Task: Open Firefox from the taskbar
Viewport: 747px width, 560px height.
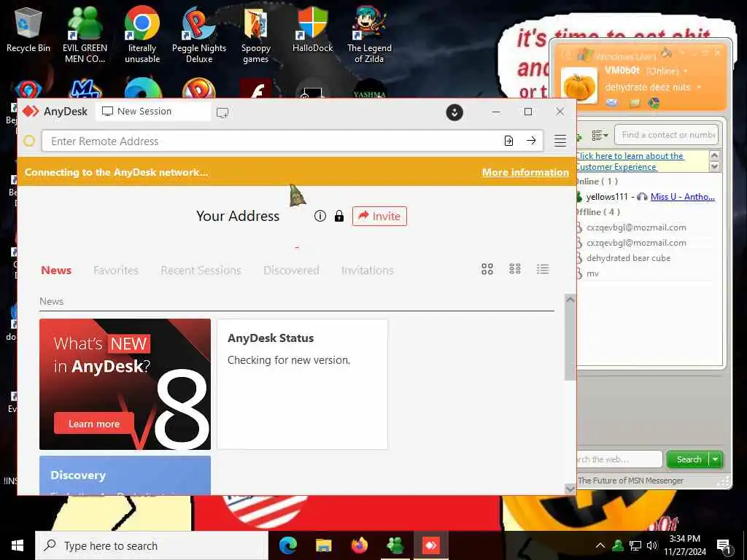Action: tap(359, 545)
